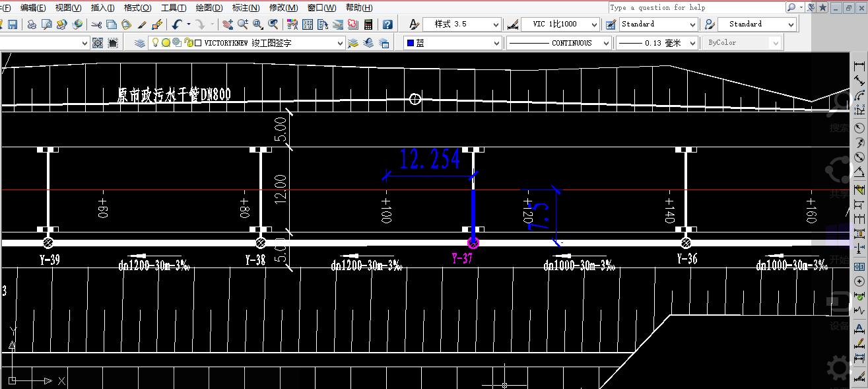Image resolution: width=868 pixels, height=389 pixels.
Task: Select the Pan realtime hand tool
Action: [x=227, y=24]
